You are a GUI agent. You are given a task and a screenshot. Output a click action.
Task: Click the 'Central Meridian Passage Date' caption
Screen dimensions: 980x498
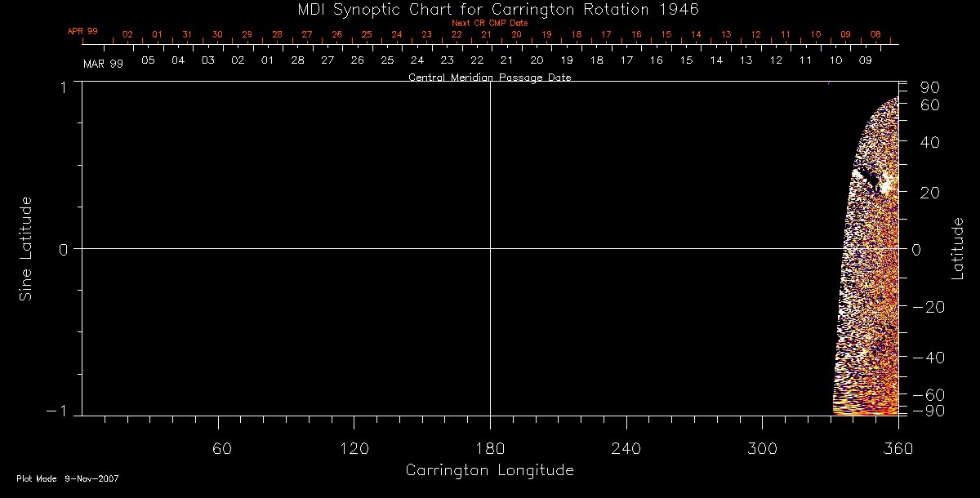pyautogui.click(x=489, y=78)
